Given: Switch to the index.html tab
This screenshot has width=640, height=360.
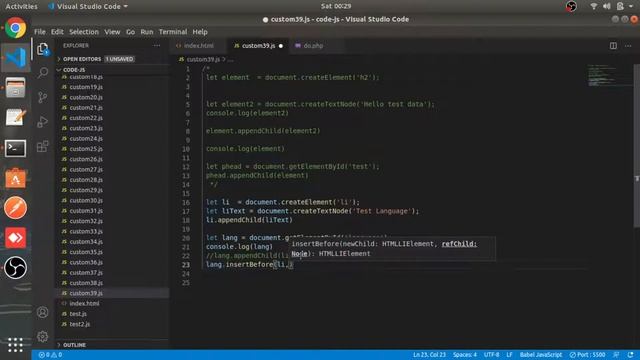Looking at the screenshot, I should click(x=198, y=46).
